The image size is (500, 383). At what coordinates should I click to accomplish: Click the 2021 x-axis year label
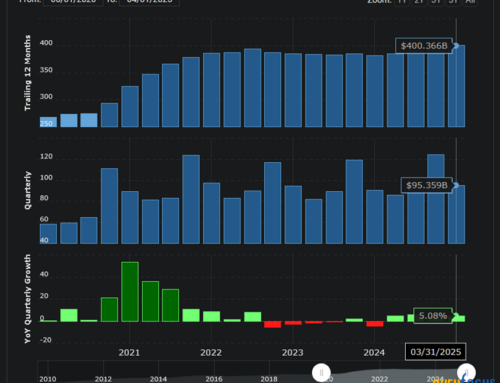(x=129, y=352)
